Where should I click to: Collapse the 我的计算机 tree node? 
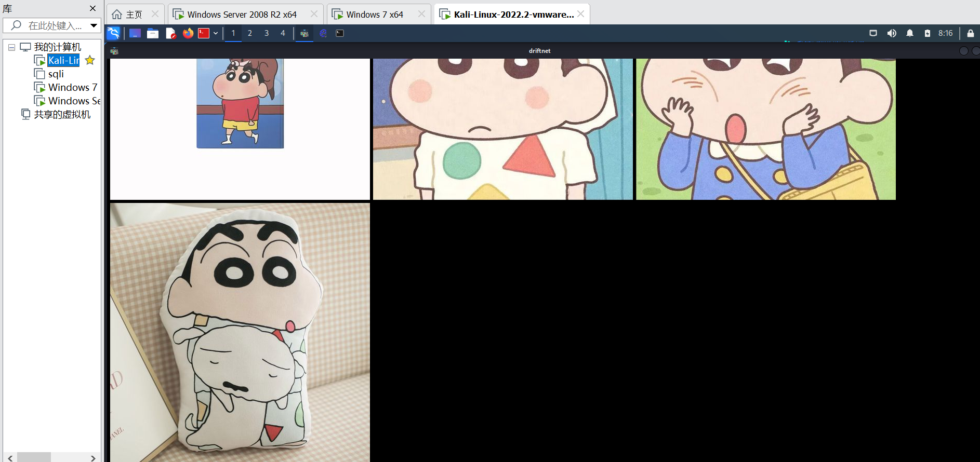pos(11,47)
